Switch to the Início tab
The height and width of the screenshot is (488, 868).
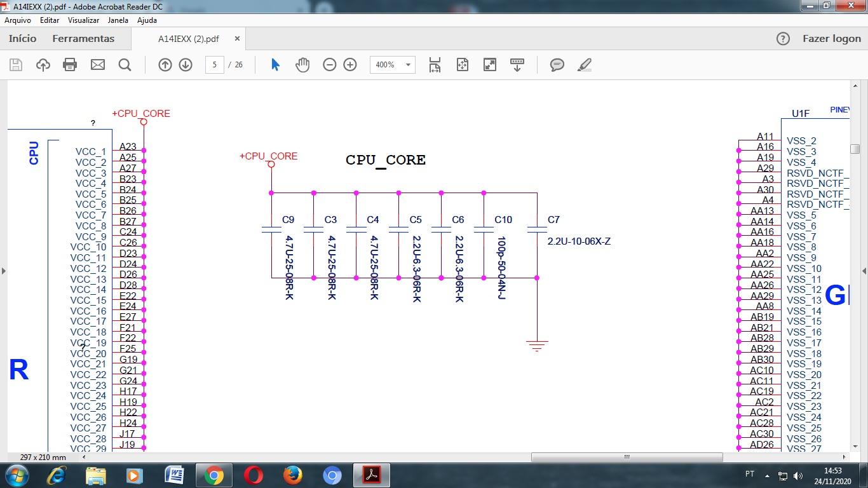pos(22,39)
